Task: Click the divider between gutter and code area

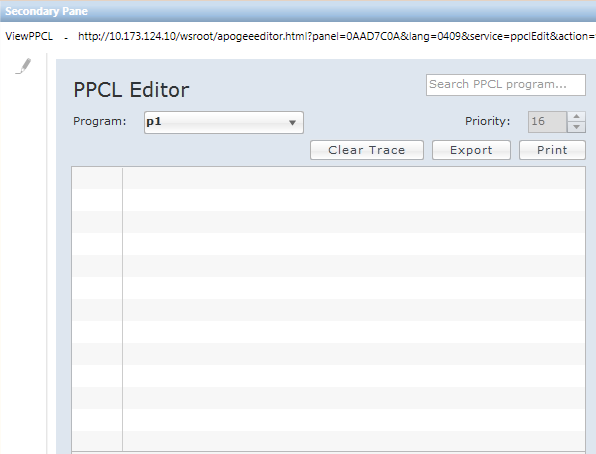Action: tap(122, 309)
